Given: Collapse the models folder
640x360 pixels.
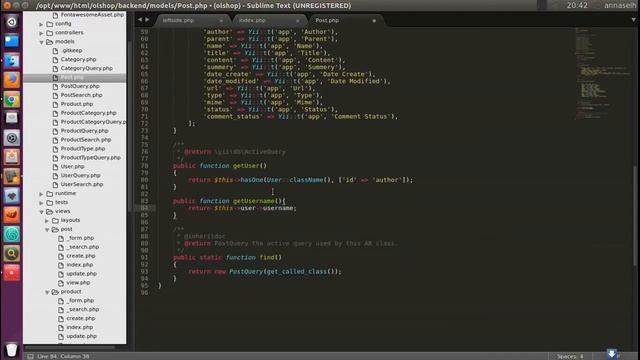Looking at the screenshot, I should 41,42.
